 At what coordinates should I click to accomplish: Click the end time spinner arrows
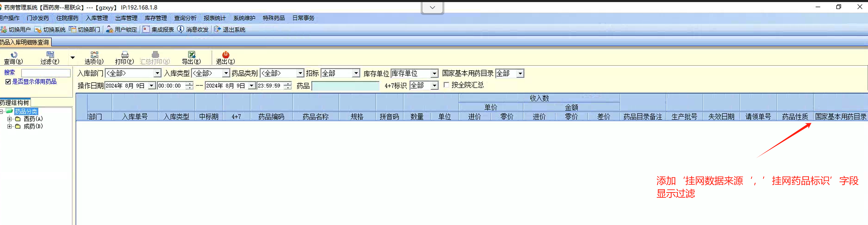(288, 86)
